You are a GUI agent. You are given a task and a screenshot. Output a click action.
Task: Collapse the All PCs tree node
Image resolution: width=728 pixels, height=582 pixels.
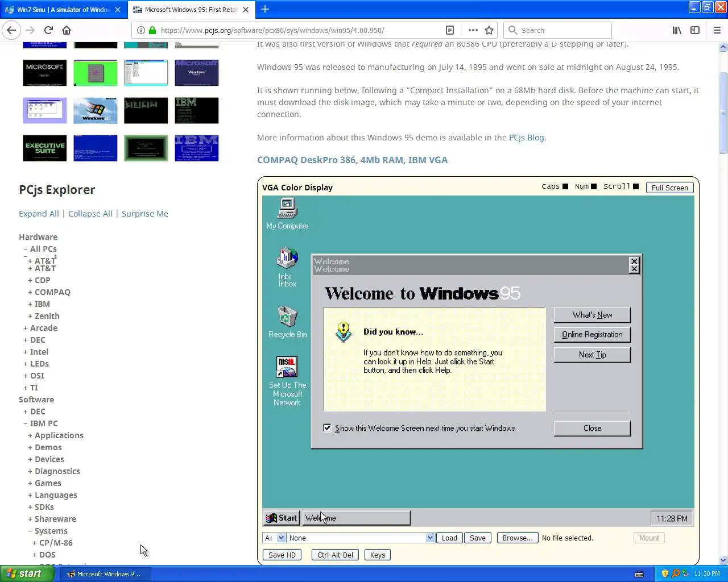click(26, 249)
